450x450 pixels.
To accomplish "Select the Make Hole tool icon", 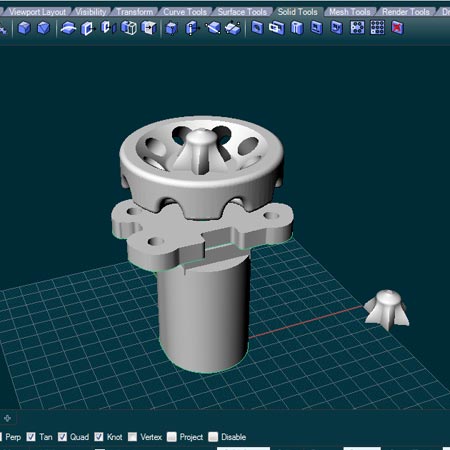I will click(x=277, y=28).
